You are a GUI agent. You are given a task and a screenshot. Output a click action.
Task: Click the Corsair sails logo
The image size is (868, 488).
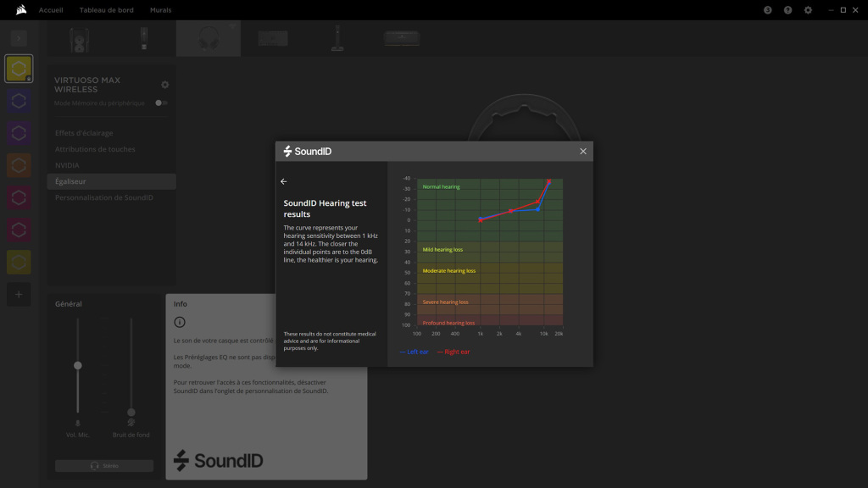click(21, 9)
